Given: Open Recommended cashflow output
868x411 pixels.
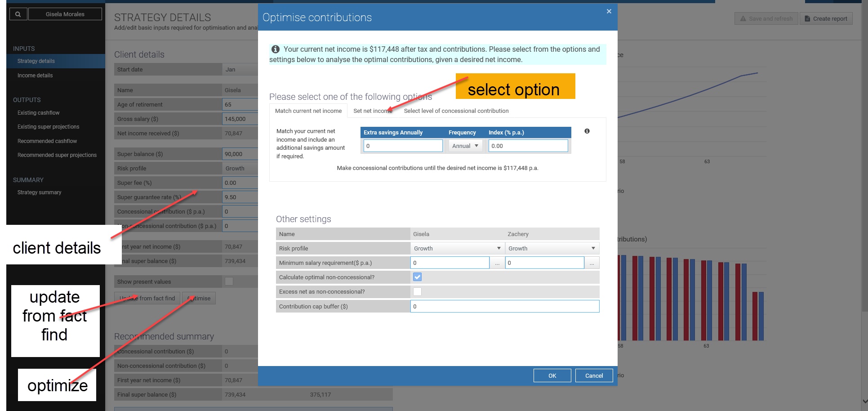Looking at the screenshot, I should 47,141.
